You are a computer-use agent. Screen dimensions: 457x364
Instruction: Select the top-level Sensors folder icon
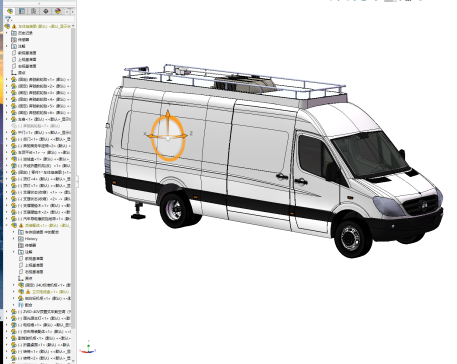pos(14,40)
